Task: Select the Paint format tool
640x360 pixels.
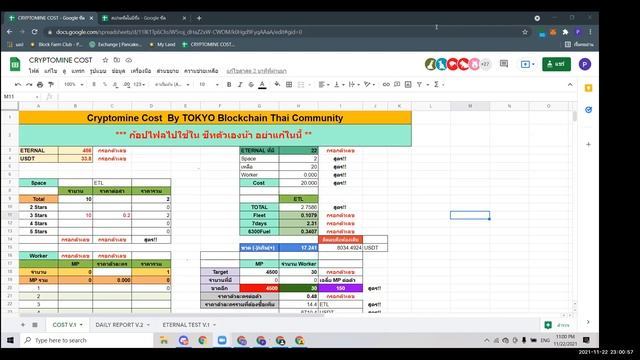Action: coord(51,84)
